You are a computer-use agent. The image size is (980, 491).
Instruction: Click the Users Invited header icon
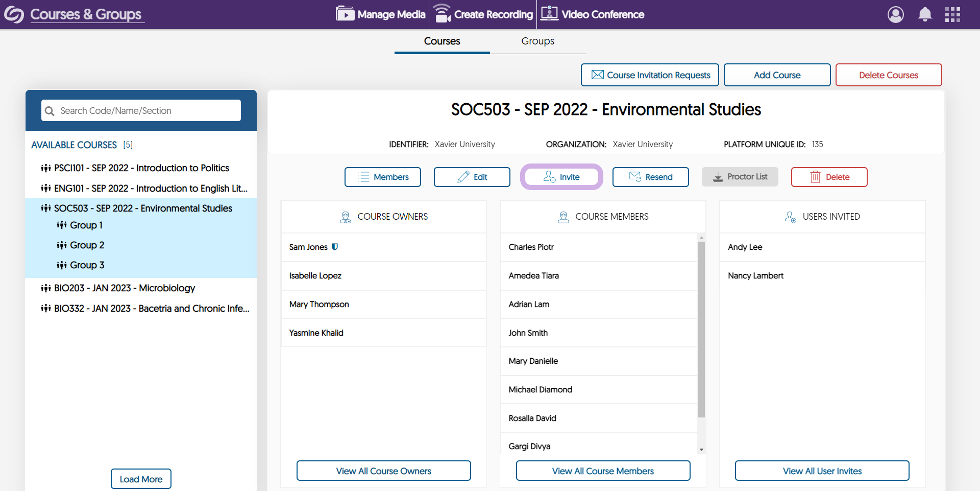click(x=790, y=217)
